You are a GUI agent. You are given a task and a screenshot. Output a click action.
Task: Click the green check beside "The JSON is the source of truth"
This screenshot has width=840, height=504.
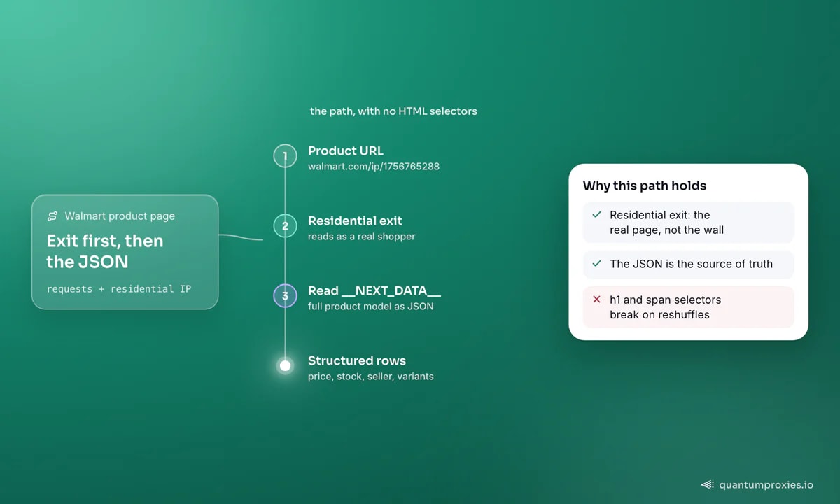[596, 264]
